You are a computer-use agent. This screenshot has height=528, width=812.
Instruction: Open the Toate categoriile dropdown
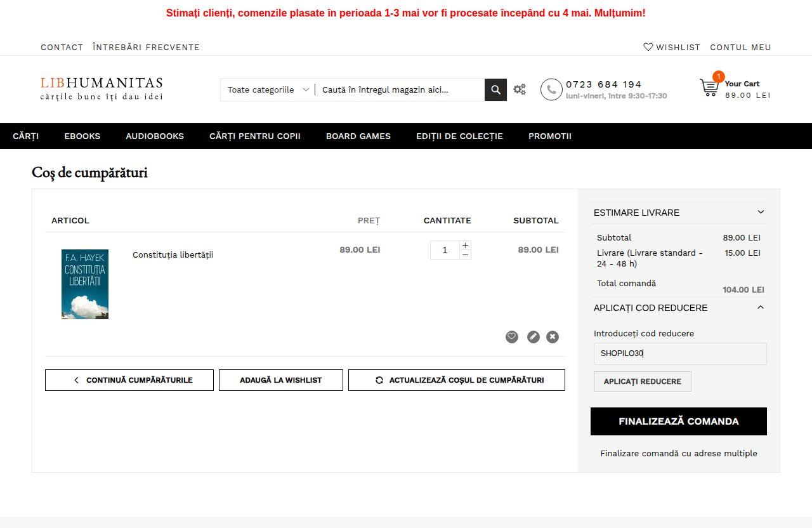click(x=268, y=89)
